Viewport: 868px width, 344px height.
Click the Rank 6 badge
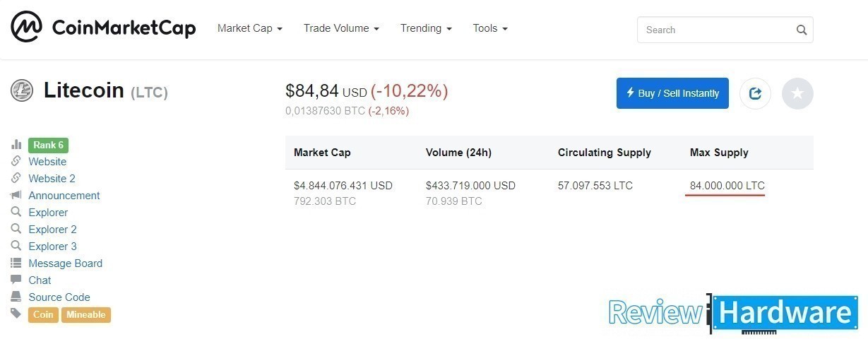pyautogui.click(x=48, y=146)
